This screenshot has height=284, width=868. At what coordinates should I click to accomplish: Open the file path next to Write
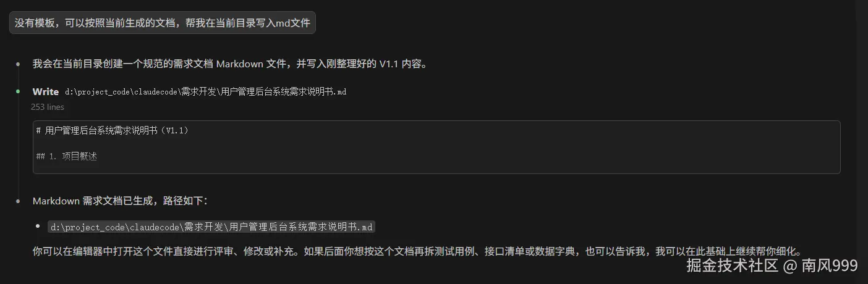tap(205, 92)
